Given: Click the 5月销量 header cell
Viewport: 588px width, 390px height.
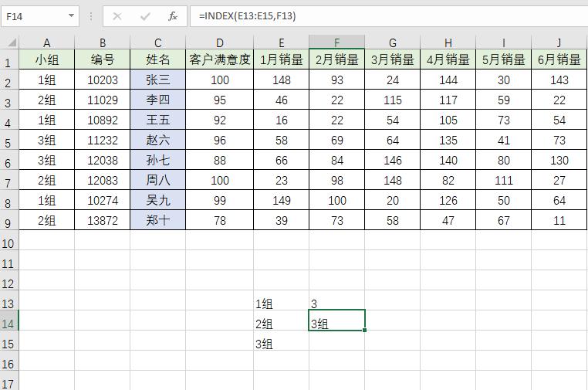Looking at the screenshot, I should pyautogui.click(x=504, y=59).
